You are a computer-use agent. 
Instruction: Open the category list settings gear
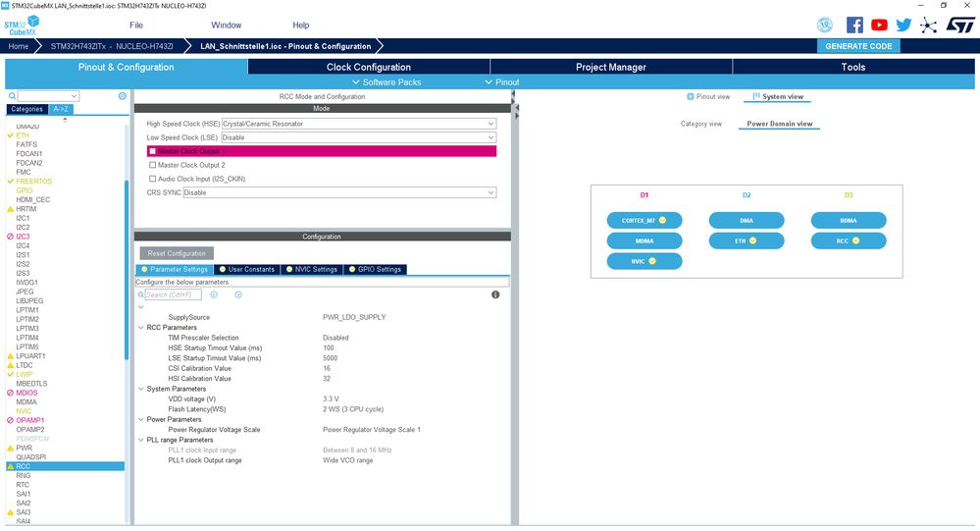coord(123,95)
